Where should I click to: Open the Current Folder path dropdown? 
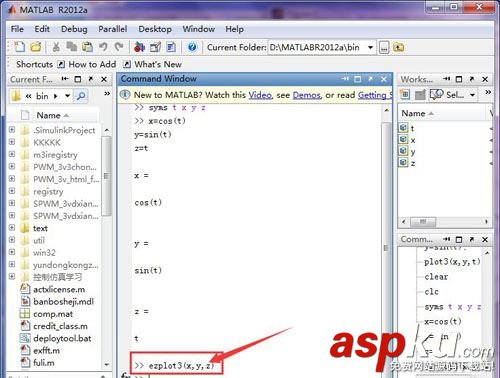[x=370, y=47]
